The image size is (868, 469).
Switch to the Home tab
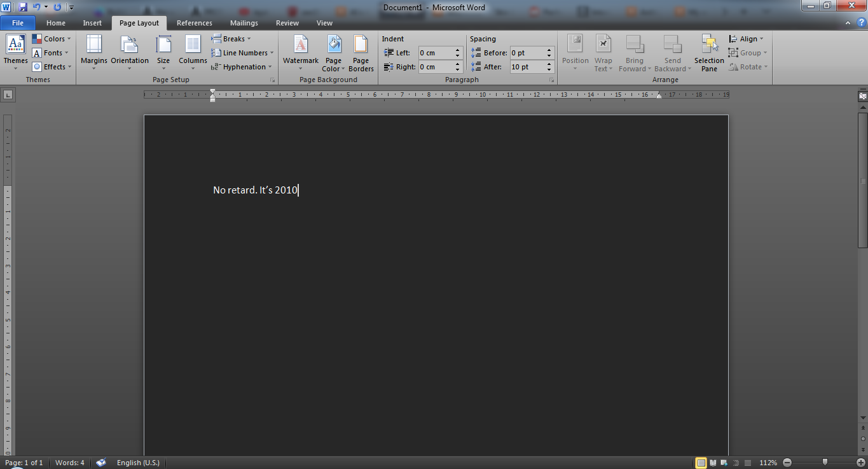tap(56, 23)
